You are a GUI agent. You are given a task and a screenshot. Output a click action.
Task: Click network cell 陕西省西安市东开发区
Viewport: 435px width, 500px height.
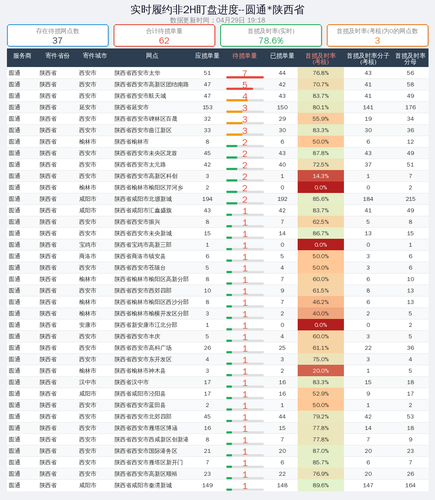143,359
